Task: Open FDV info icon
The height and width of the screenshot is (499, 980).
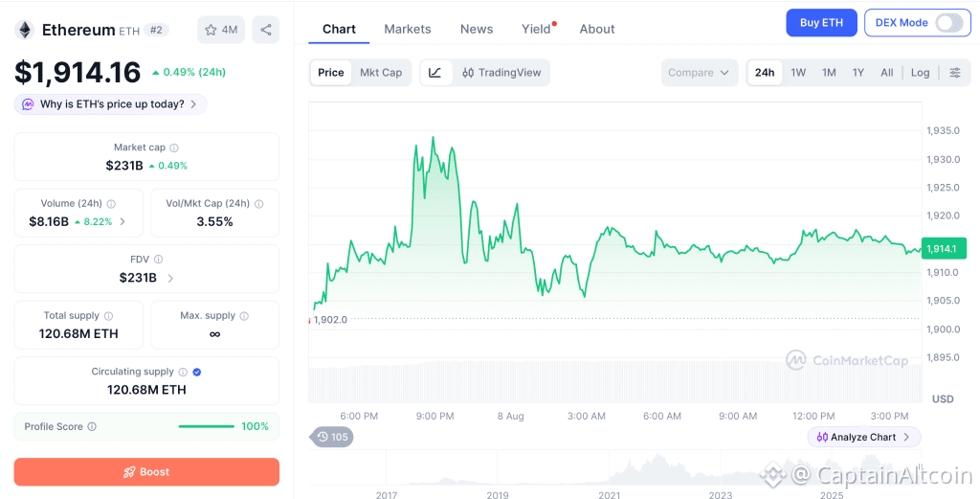Action: (x=158, y=260)
